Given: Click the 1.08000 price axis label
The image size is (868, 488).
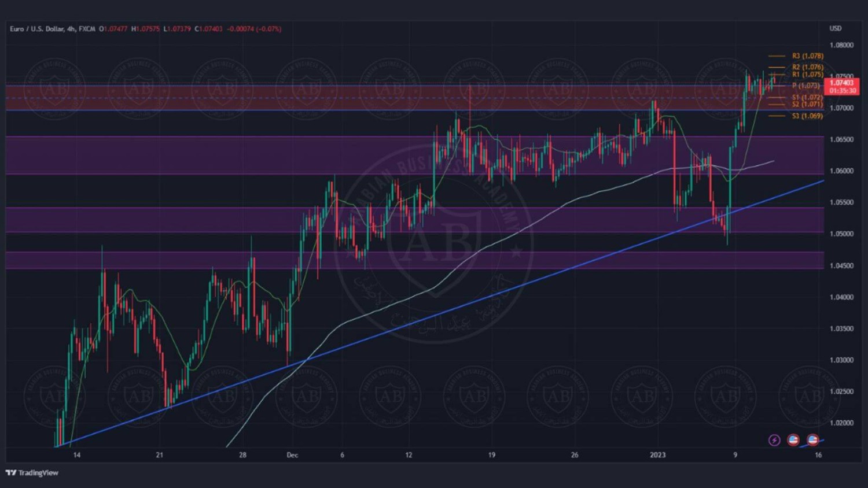Looking at the screenshot, I should pyautogui.click(x=841, y=45).
